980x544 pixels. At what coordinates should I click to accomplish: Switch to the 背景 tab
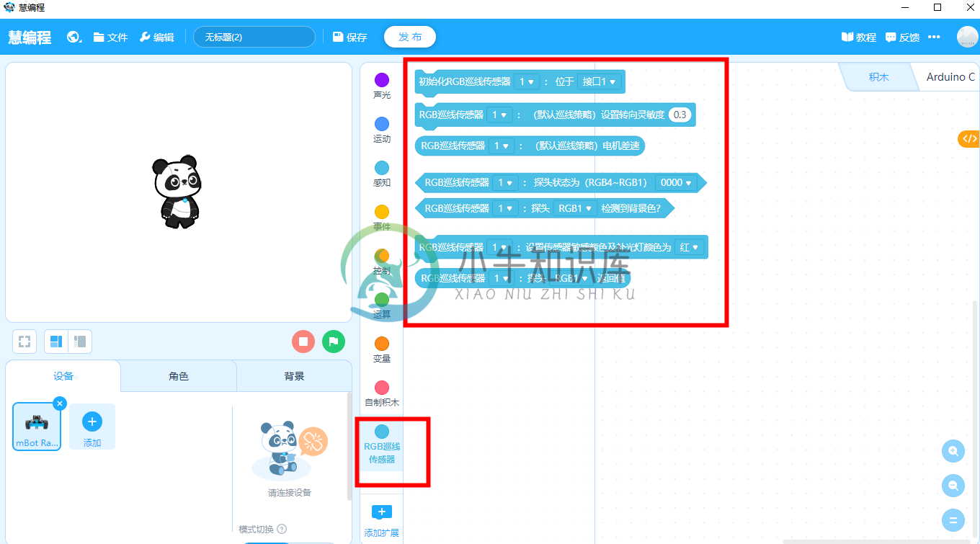coord(294,376)
